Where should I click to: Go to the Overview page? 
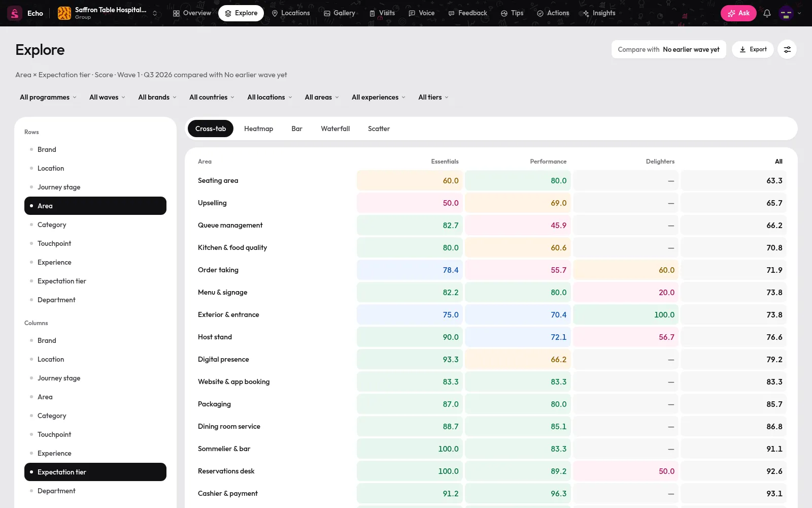click(x=192, y=13)
